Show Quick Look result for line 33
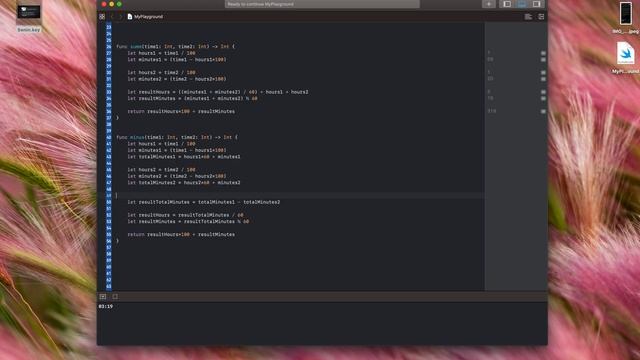The width and height of the screenshot is (640, 360). tap(543, 92)
